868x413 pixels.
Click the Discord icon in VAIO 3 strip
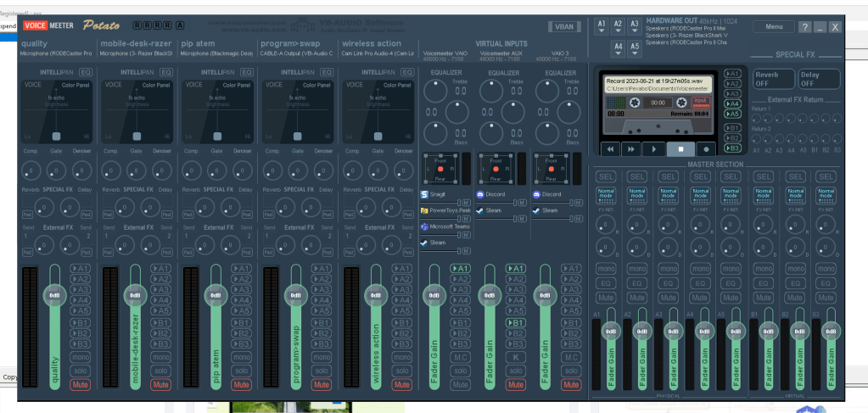point(536,194)
